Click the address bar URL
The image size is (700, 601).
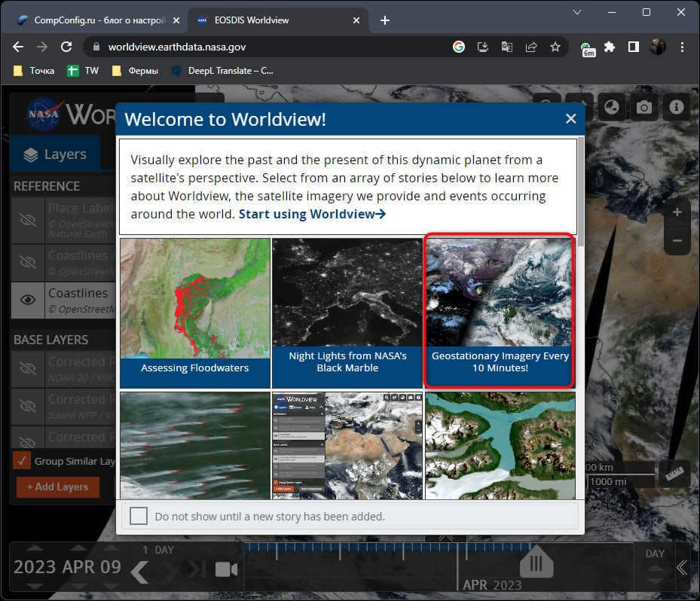coord(177,47)
